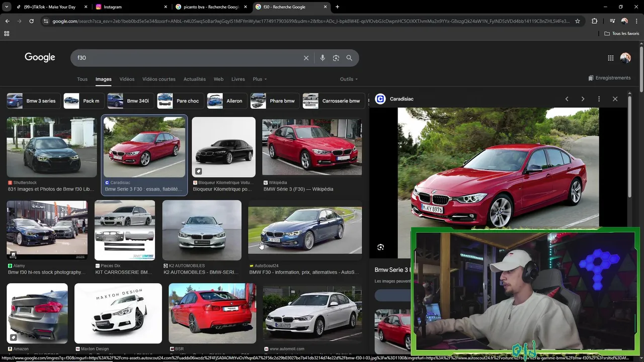The height and width of the screenshot is (362, 644).
Task: Select the Pare choc chip
Action: (180, 101)
